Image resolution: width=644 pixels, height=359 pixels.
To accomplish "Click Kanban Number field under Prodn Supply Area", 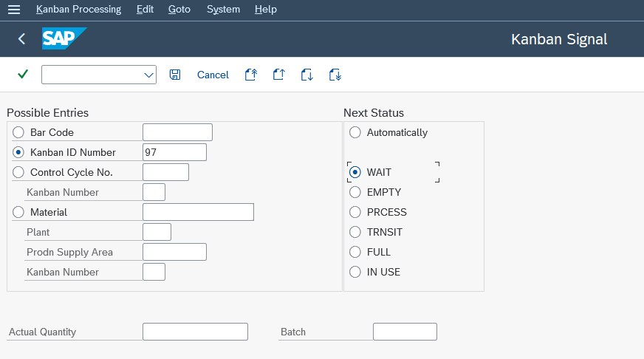I will (154, 272).
